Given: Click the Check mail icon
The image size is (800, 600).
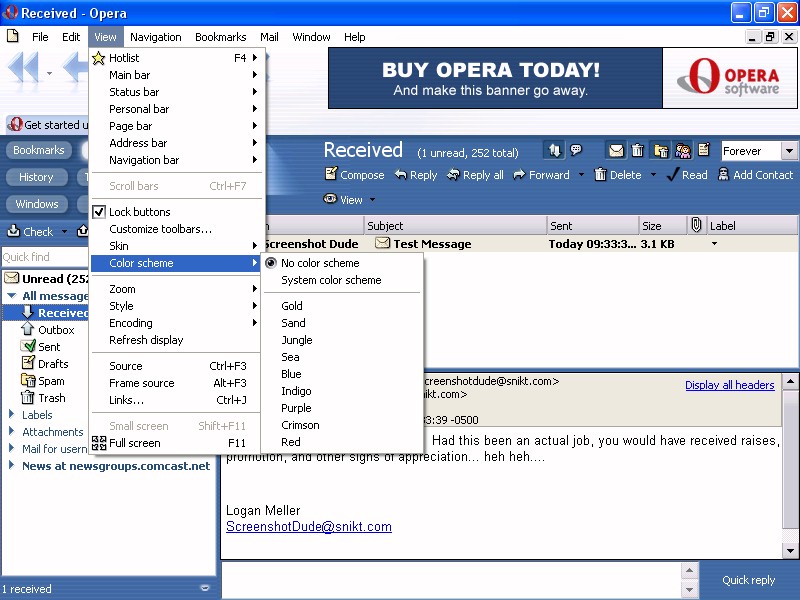Looking at the screenshot, I should point(14,232).
